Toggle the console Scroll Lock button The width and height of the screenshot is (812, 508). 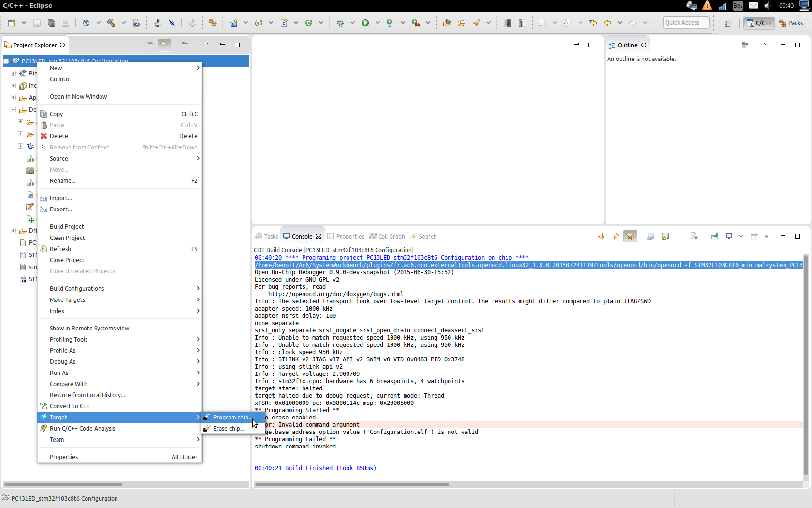(666, 236)
